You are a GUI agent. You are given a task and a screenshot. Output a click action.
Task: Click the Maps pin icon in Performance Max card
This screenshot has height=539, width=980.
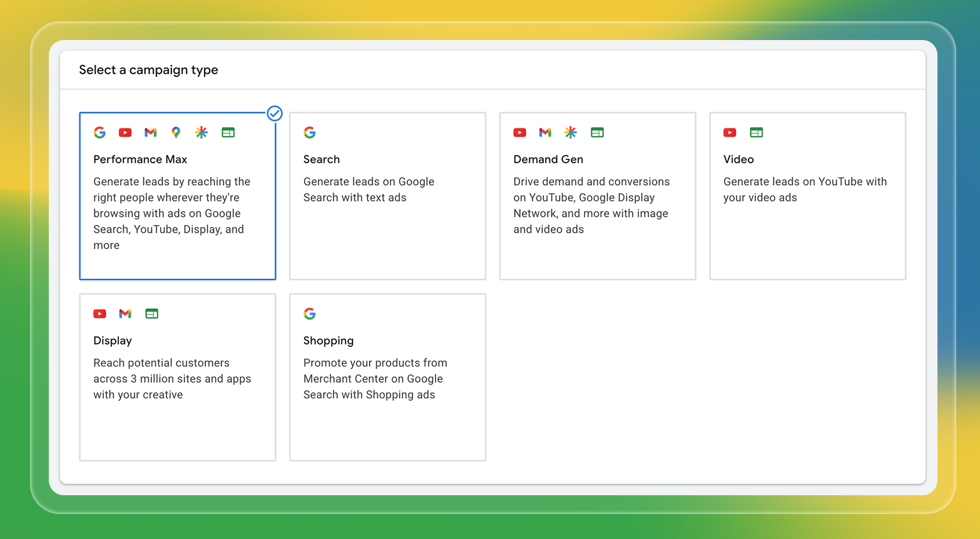(176, 133)
